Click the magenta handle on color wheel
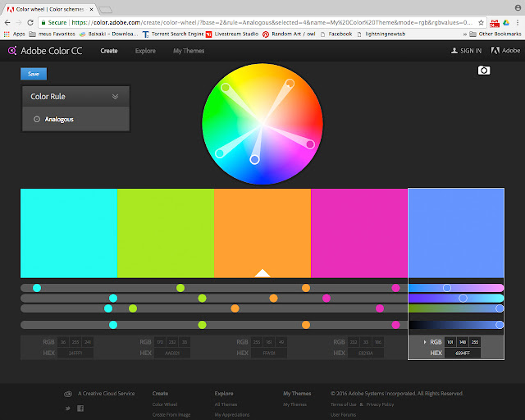 pos(310,144)
